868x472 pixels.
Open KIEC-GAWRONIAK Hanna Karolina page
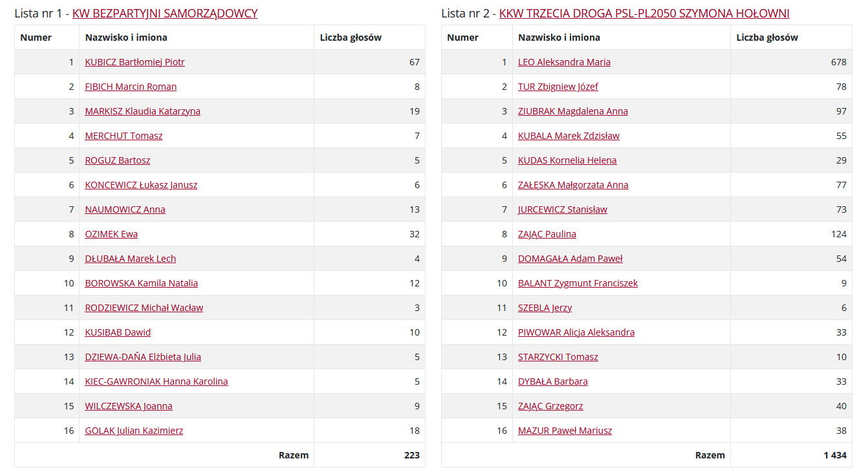coord(156,381)
